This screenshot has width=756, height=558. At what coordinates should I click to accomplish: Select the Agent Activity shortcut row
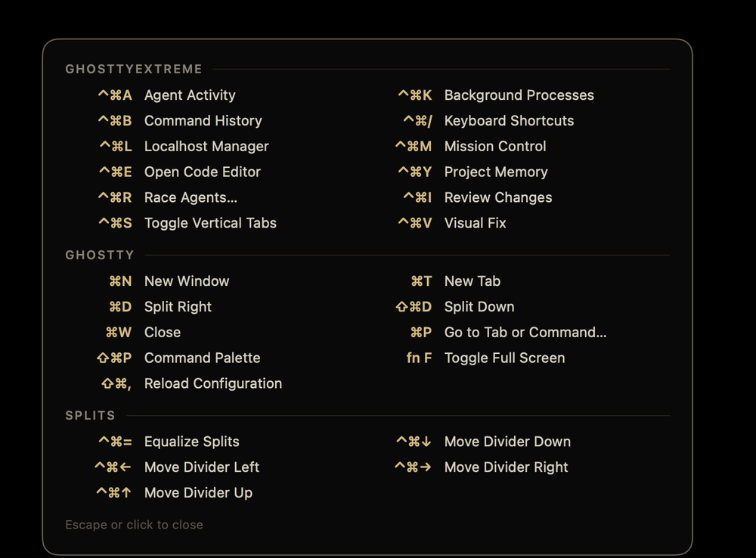click(x=167, y=95)
